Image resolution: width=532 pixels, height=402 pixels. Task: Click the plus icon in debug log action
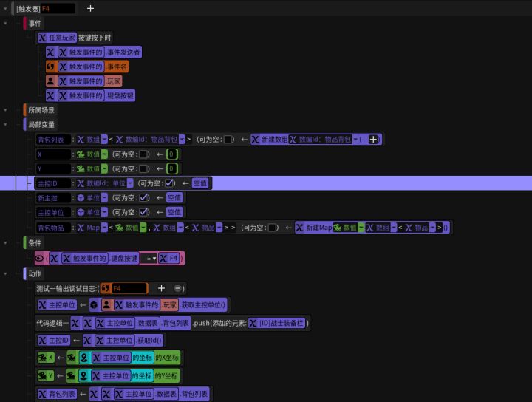161,288
